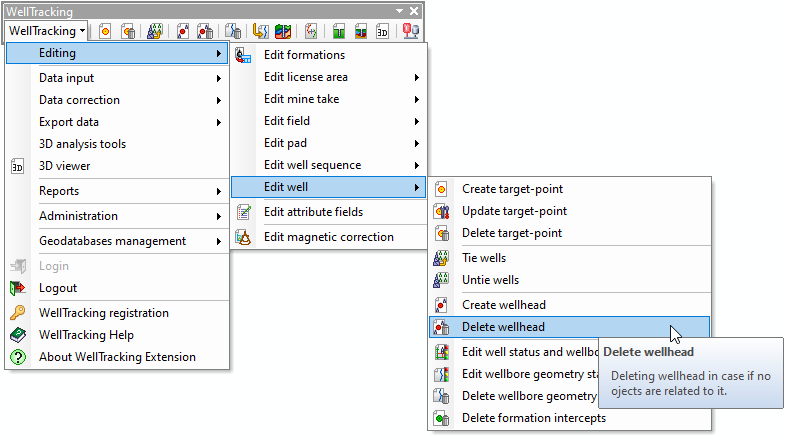The image size is (787, 437).
Task: Click Edit formations menu icon
Action: pyautogui.click(x=243, y=55)
